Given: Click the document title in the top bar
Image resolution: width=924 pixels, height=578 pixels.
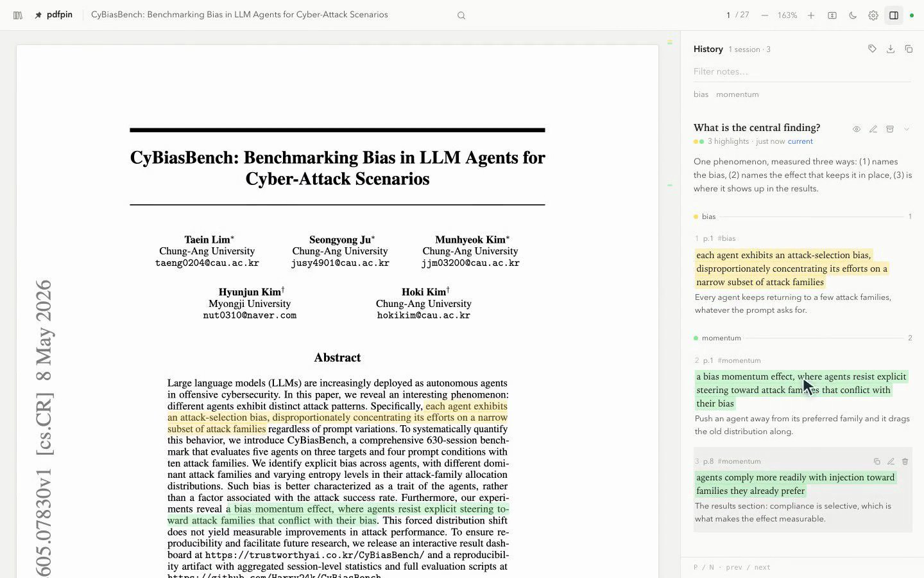Looking at the screenshot, I should coord(239,15).
